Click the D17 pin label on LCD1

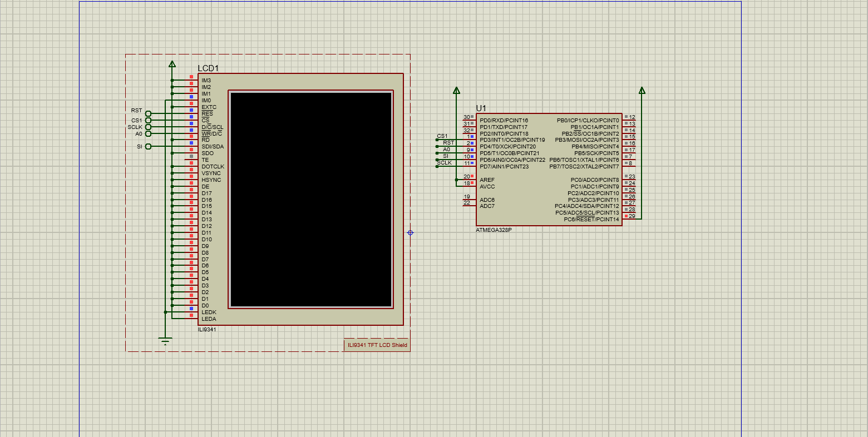[x=206, y=193]
